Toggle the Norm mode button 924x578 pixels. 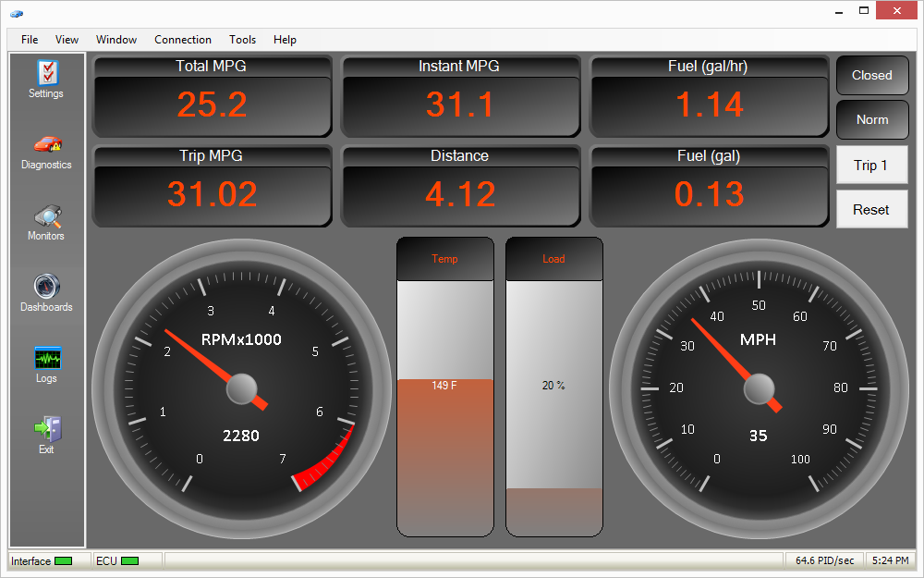871,119
